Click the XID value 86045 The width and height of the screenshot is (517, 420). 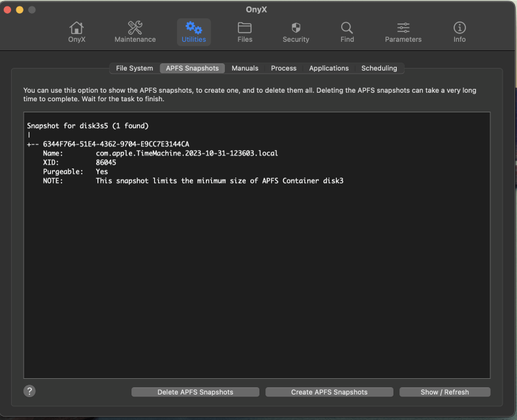click(106, 163)
